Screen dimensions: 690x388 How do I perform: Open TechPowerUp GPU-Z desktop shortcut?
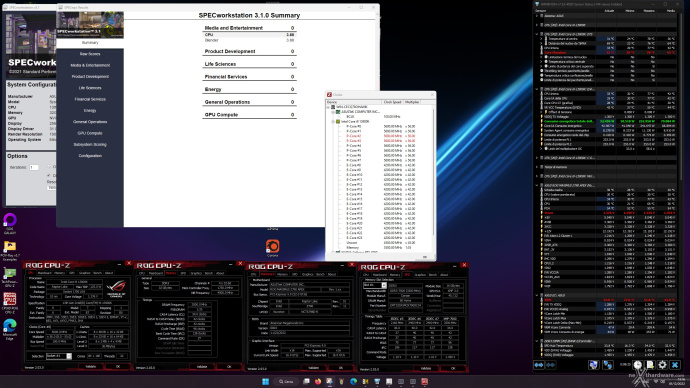tap(10, 278)
